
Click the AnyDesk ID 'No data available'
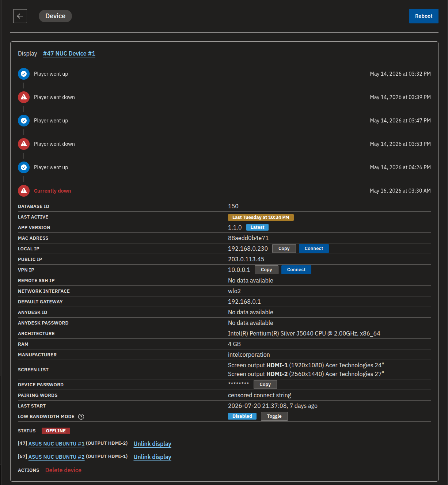[x=250, y=312]
